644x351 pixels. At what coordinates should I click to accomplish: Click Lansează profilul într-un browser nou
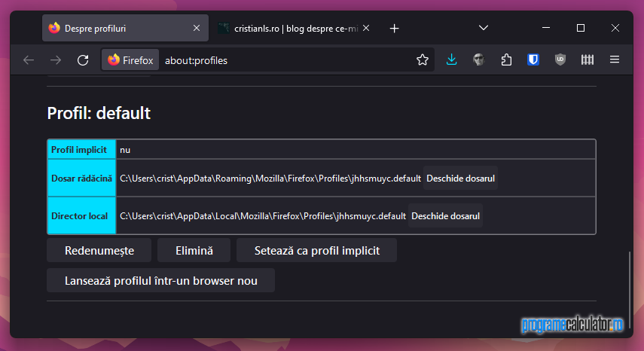pos(161,281)
